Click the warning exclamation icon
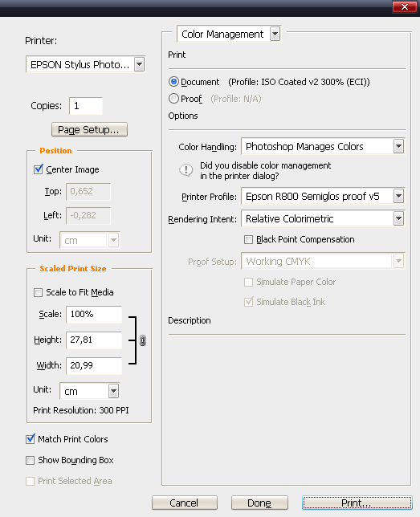Viewport: 420px width, 517px height. 186,170
